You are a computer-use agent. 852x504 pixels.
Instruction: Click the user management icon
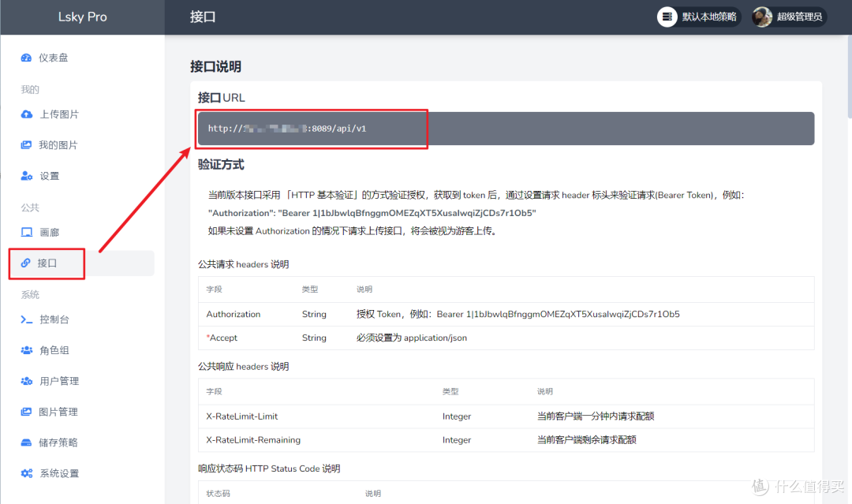click(x=26, y=381)
